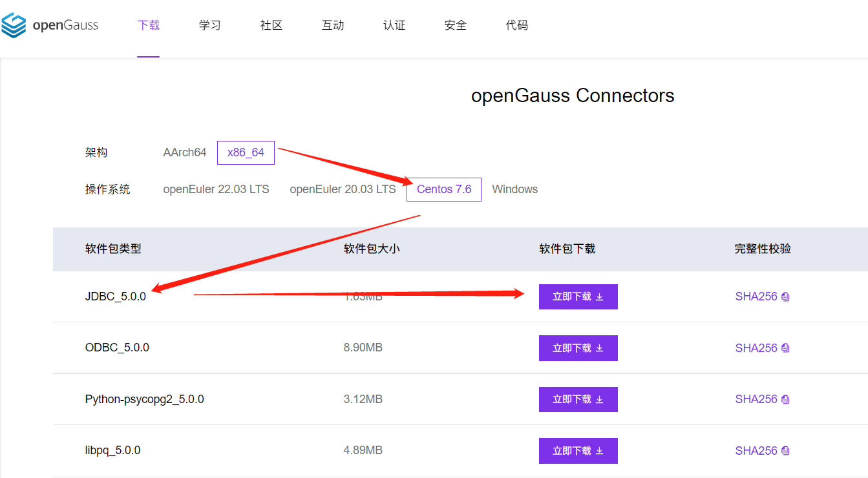The width and height of the screenshot is (868, 478).
Task: Open the 安全 navigation menu
Action: tap(456, 26)
